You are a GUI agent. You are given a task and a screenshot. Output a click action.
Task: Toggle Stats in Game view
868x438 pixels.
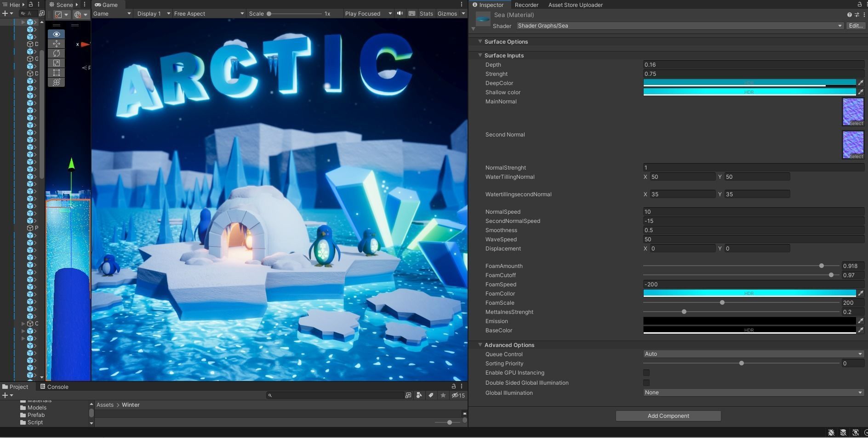point(426,13)
